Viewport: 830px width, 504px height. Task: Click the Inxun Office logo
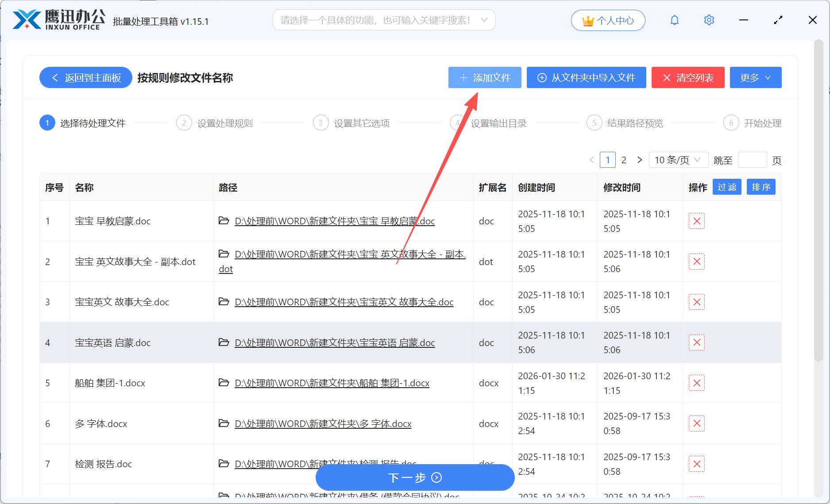59,20
